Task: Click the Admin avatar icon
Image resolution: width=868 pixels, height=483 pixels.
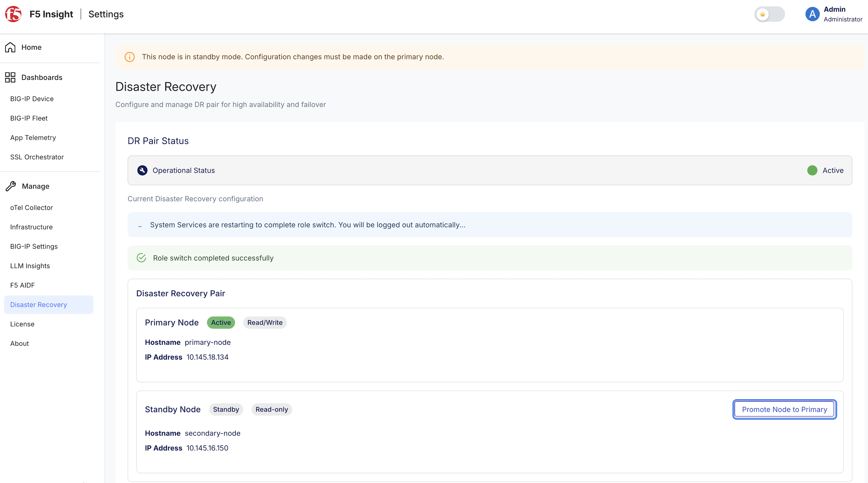Action: [812, 14]
